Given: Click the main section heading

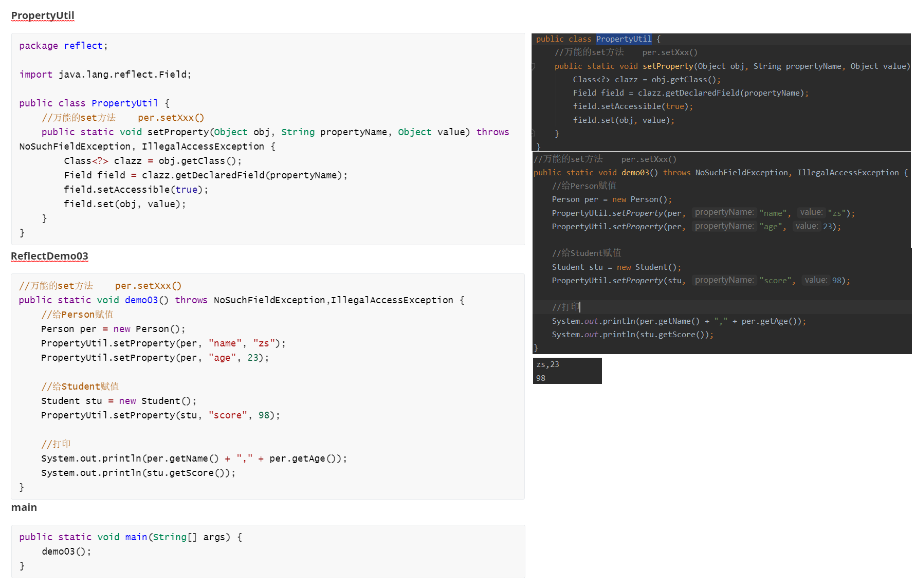Looking at the screenshot, I should (24, 507).
